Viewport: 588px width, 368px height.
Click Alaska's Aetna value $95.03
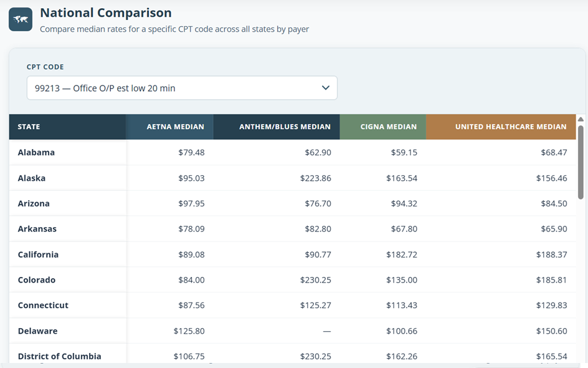coord(191,178)
